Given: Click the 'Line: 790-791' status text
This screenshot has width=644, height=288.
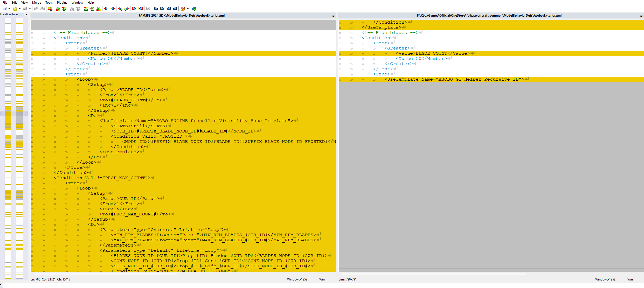Looking at the screenshot, I should coord(348,279).
